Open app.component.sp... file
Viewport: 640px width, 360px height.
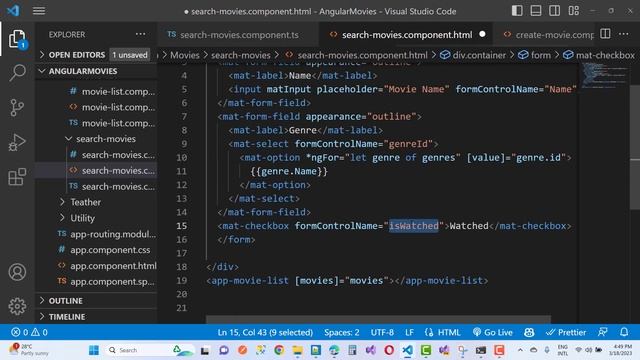pyautogui.click(x=112, y=282)
